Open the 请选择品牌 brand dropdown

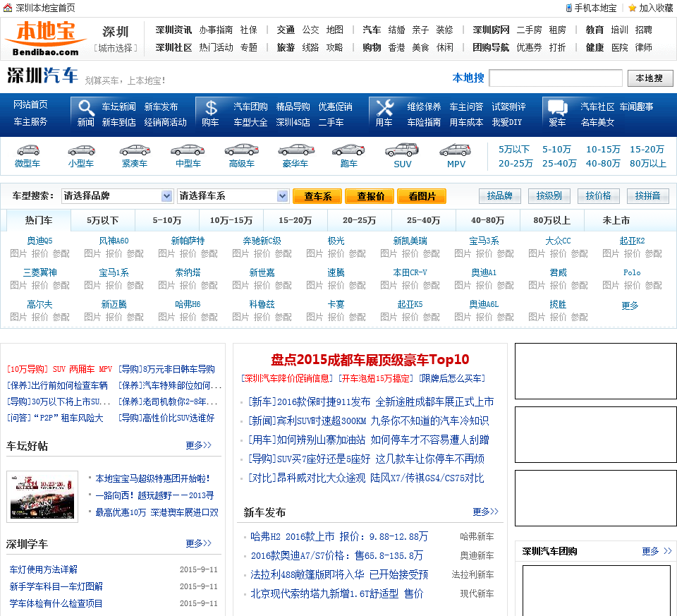[117, 196]
